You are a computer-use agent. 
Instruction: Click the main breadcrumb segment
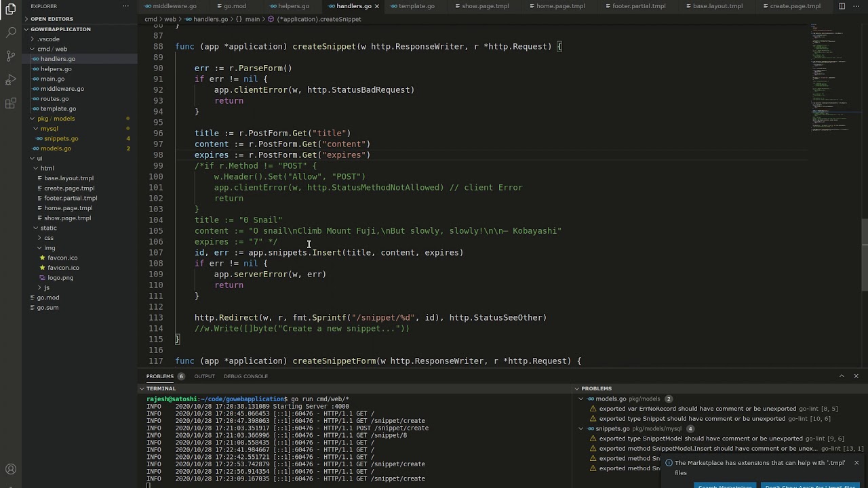tap(252, 19)
